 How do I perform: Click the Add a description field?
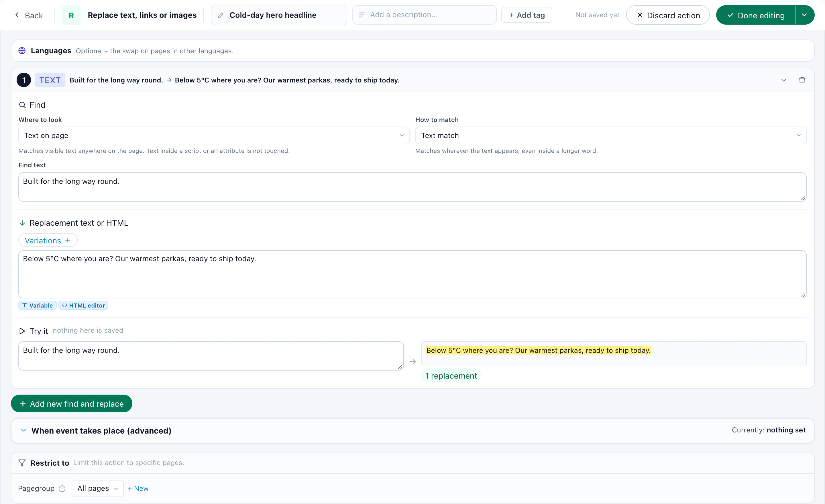(424, 15)
